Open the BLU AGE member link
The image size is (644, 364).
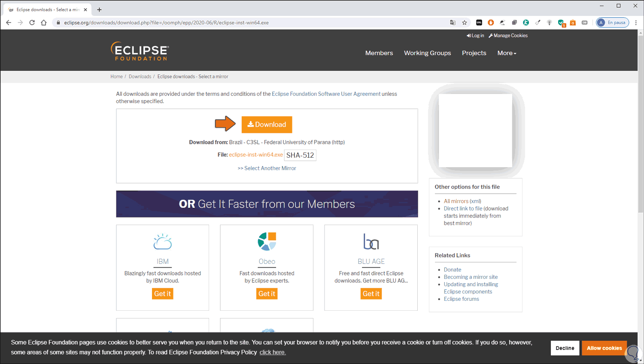pyautogui.click(x=371, y=261)
